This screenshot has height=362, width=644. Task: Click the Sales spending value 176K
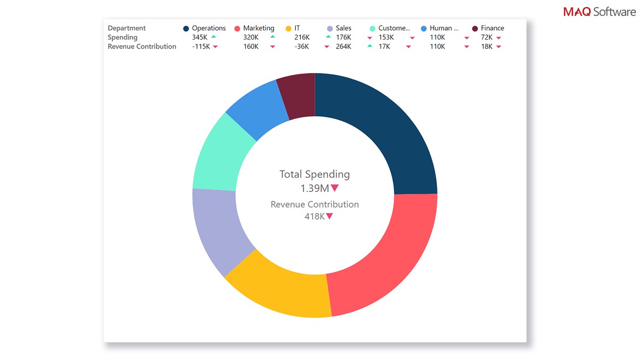(344, 37)
